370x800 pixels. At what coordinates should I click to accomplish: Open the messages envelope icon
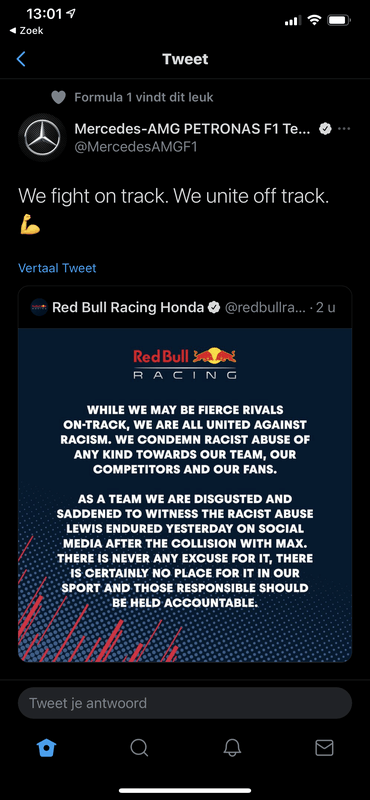[324, 748]
